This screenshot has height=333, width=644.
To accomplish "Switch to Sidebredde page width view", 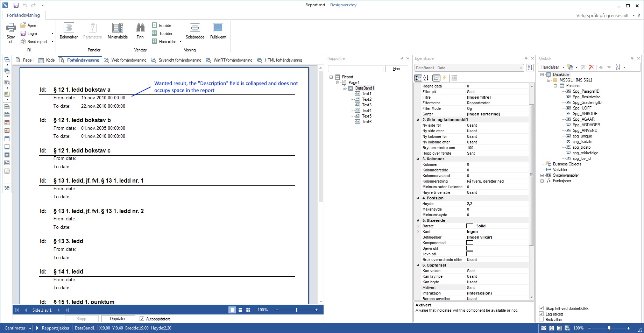I will click(195, 31).
